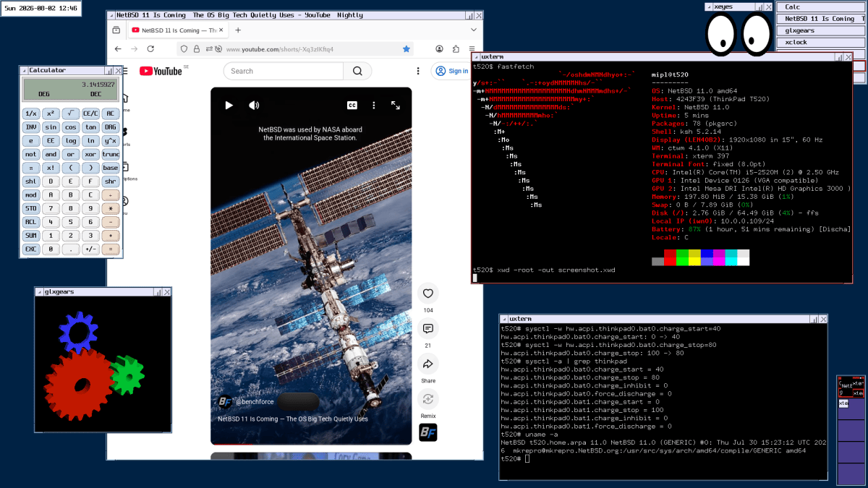Image resolution: width=868 pixels, height=488 pixels.
Task: Open the browser extensions puzzle icon
Action: (x=456, y=49)
